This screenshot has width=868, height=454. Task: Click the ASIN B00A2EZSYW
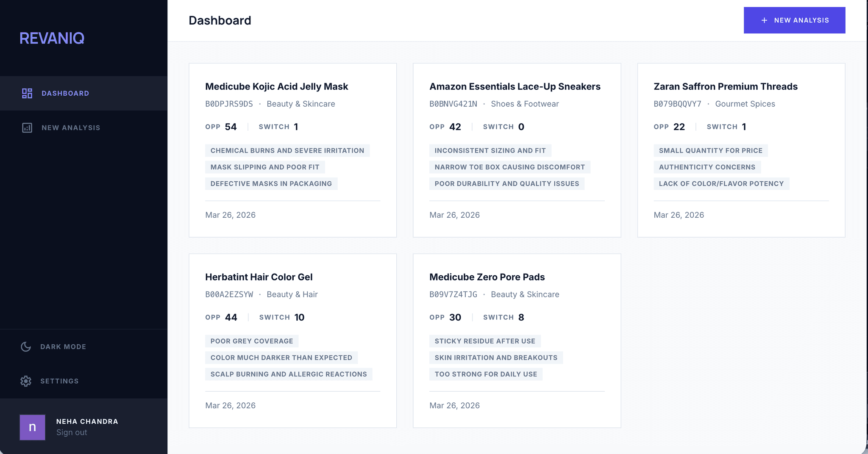pyautogui.click(x=229, y=294)
